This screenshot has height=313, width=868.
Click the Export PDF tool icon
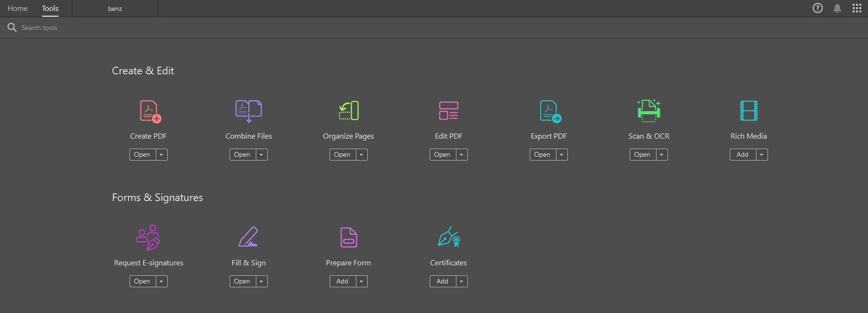click(551, 111)
